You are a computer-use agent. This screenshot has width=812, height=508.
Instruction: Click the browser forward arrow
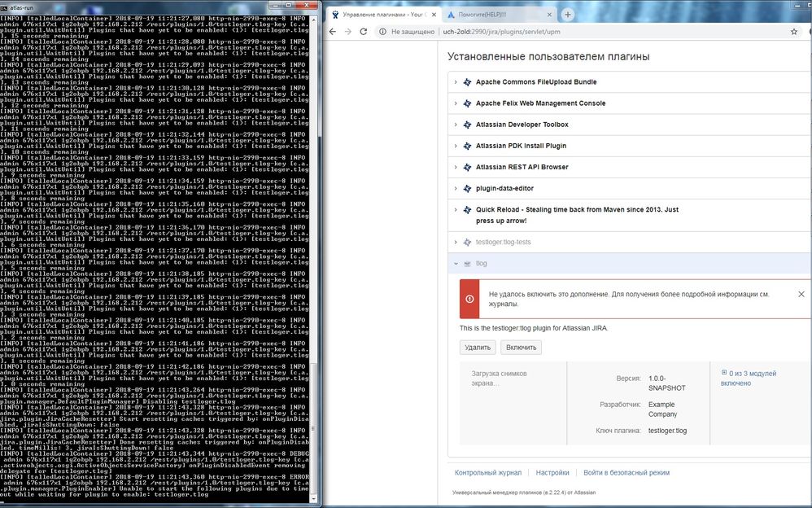[x=348, y=32]
